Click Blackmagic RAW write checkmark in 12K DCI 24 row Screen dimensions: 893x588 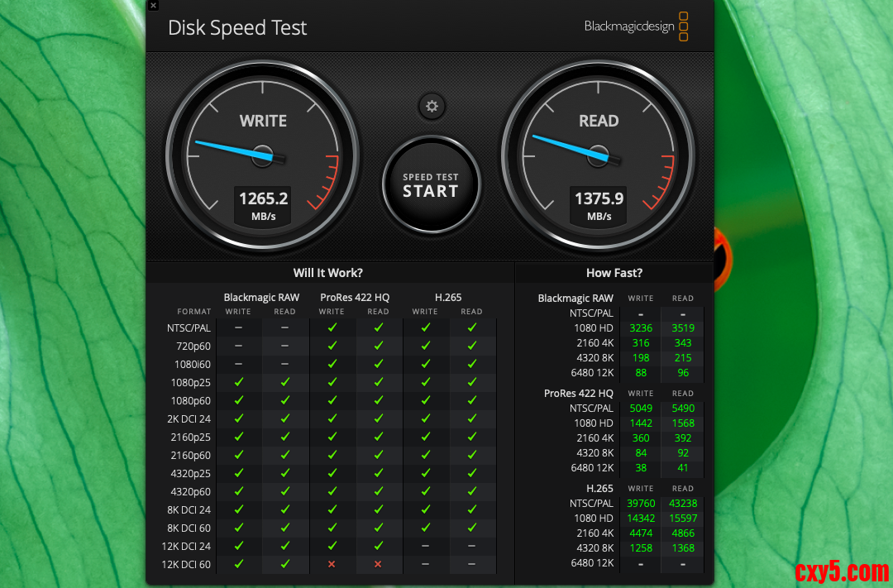tap(239, 546)
